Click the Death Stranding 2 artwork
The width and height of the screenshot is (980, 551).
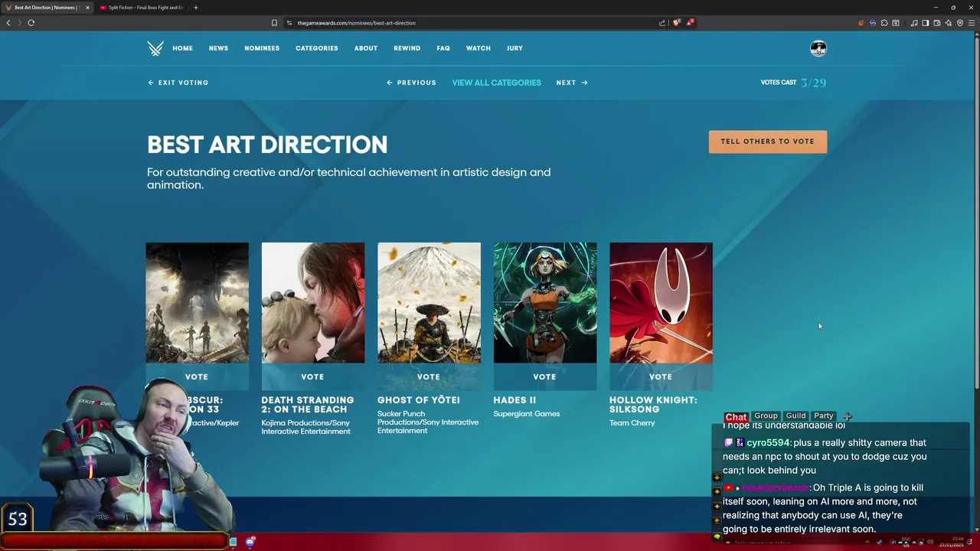[313, 302]
